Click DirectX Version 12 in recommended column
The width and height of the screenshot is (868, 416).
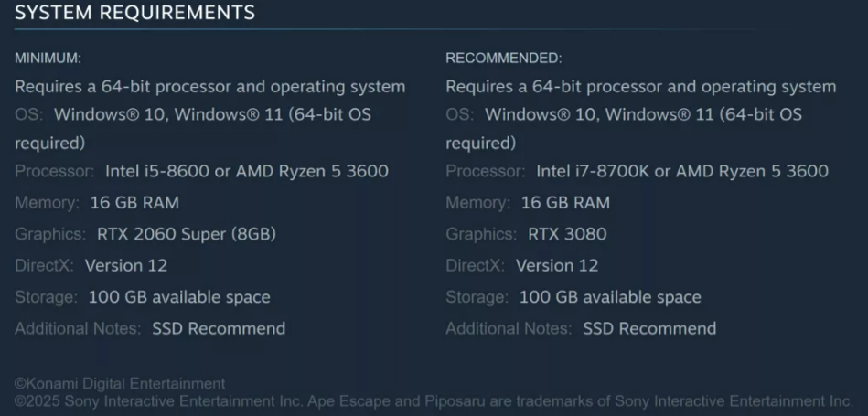click(557, 265)
